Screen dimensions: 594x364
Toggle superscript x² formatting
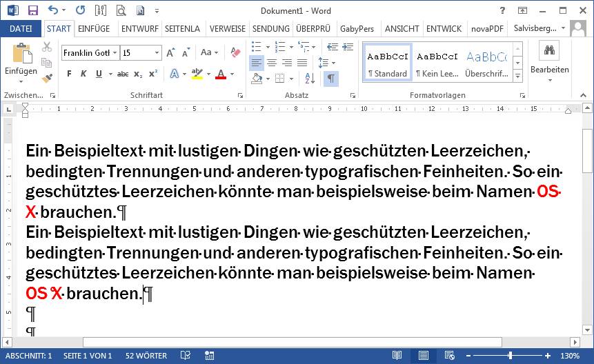click(x=153, y=74)
